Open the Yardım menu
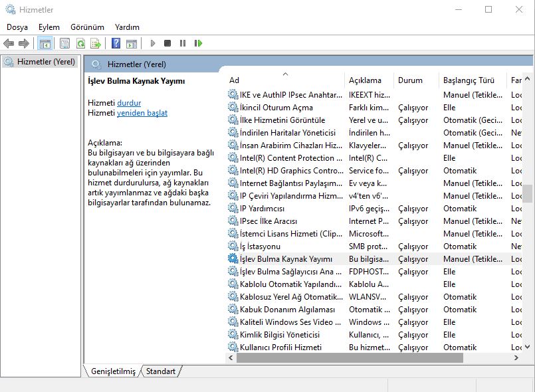The width and height of the screenshot is (535, 392). coord(127,27)
